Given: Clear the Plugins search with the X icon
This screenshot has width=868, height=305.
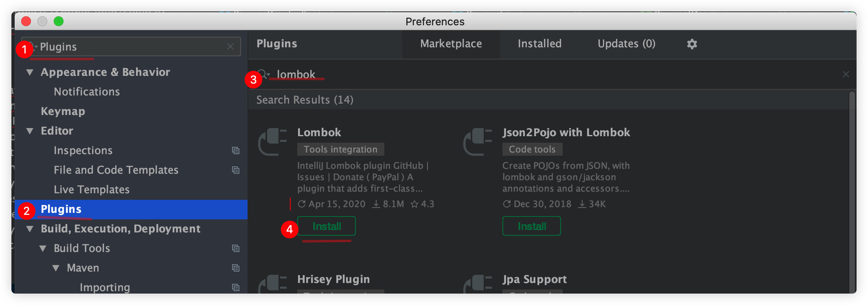Looking at the screenshot, I should point(230,46).
